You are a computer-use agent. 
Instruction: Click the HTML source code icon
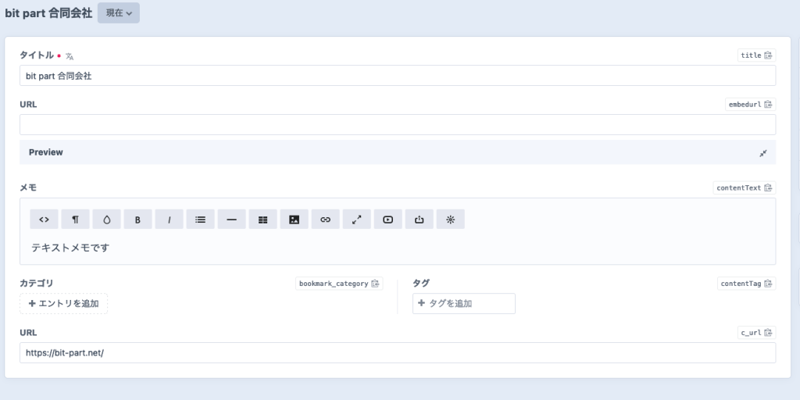coord(44,219)
